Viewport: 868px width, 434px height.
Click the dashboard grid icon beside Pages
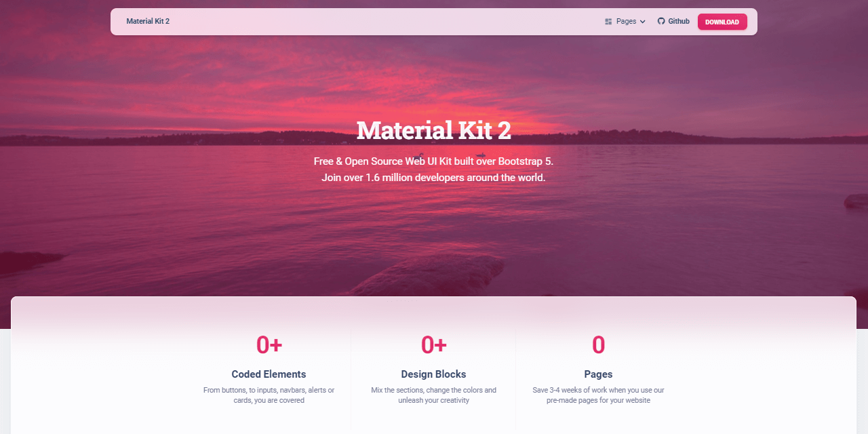[x=608, y=21]
